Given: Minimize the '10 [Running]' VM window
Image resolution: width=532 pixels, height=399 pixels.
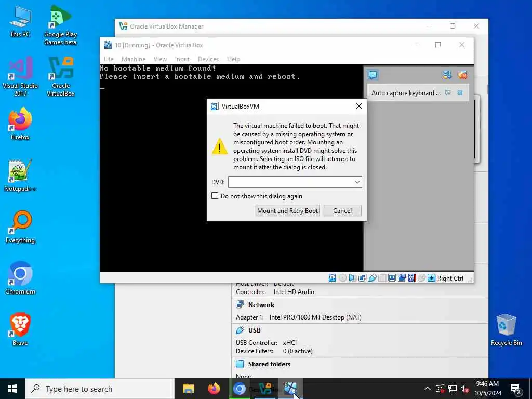Looking at the screenshot, I should point(414,45).
